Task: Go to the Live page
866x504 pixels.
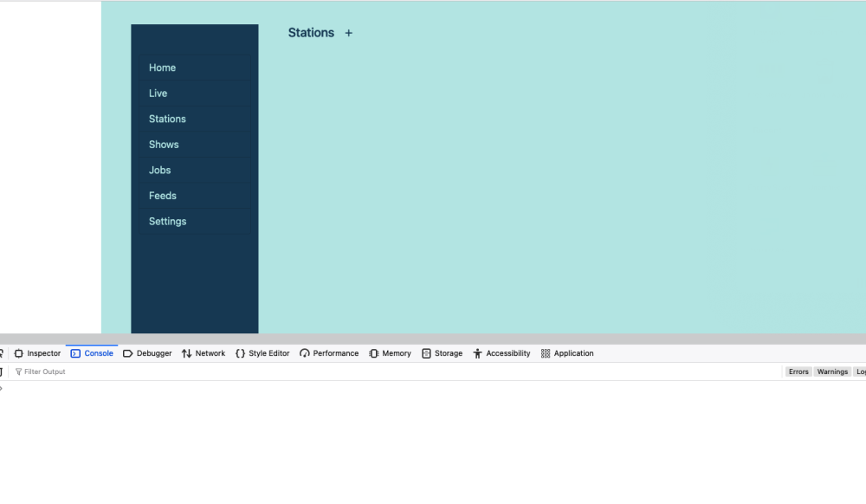Action: [x=194, y=94]
